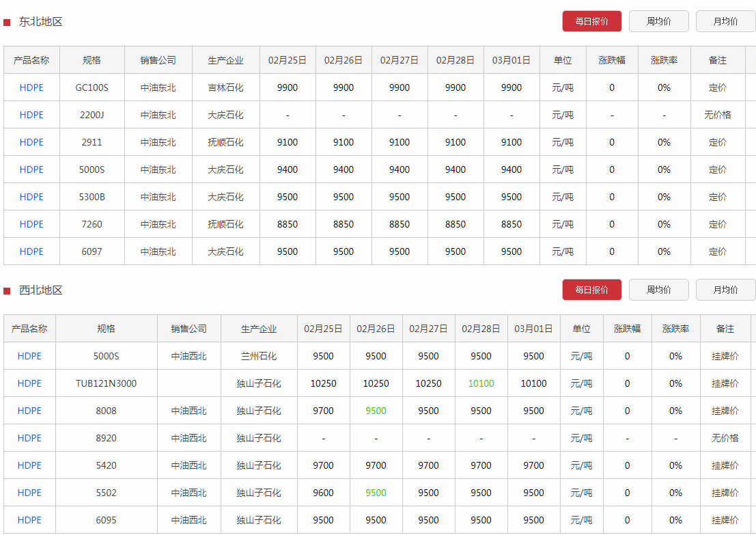Open HDPE link for 8008 row
756x535 pixels.
pyautogui.click(x=29, y=411)
